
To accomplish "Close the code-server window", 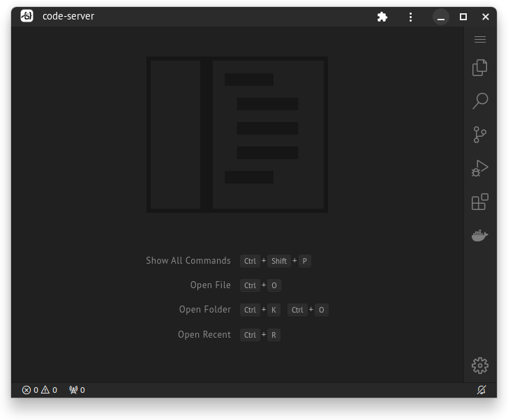I will [x=486, y=17].
